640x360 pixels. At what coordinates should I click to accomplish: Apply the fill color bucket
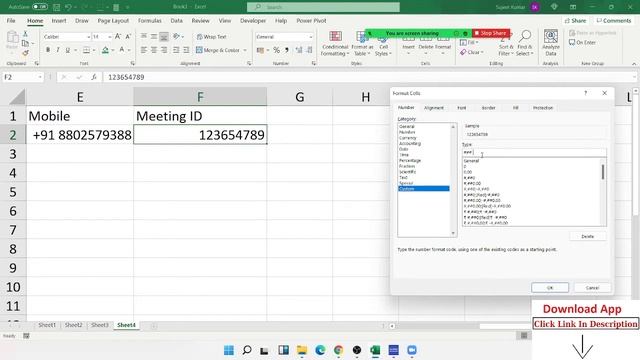pyautogui.click(x=105, y=50)
